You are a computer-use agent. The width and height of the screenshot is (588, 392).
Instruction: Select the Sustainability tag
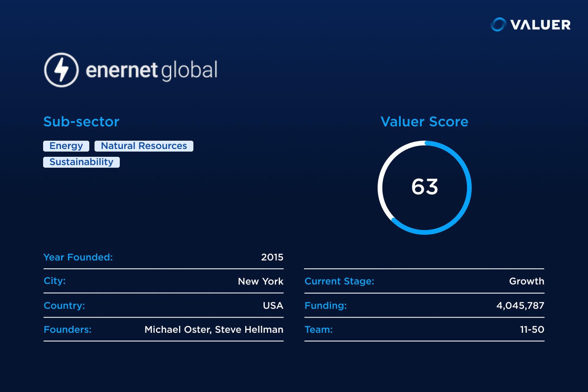click(x=81, y=162)
